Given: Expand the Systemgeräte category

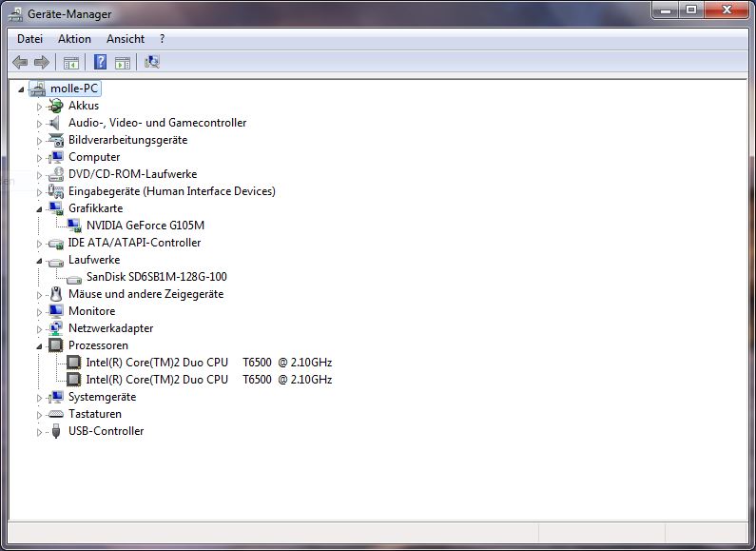Looking at the screenshot, I should pyautogui.click(x=39, y=398).
